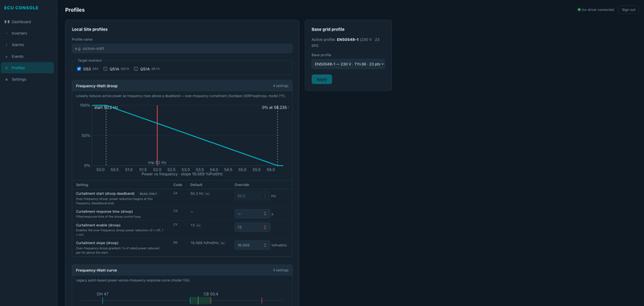Click the inv badge beside default 13
The image size is (644, 306).
tap(199, 225)
